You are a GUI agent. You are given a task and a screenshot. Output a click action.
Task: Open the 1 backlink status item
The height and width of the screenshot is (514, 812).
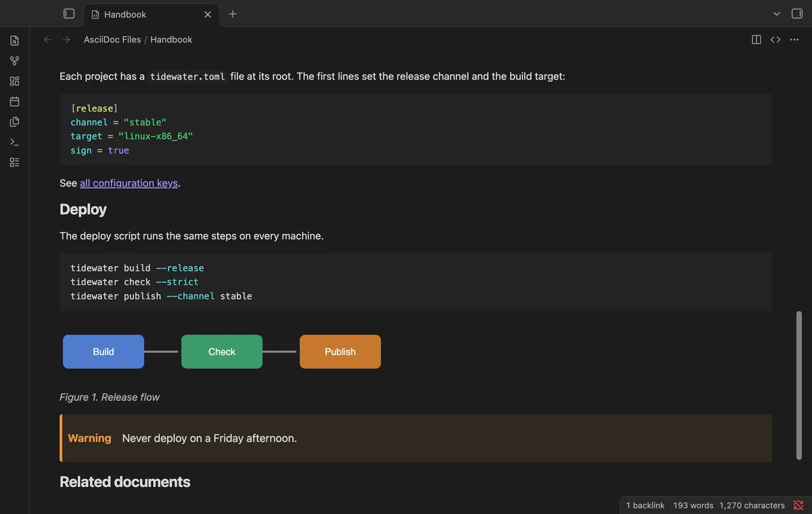pos(645,505)
